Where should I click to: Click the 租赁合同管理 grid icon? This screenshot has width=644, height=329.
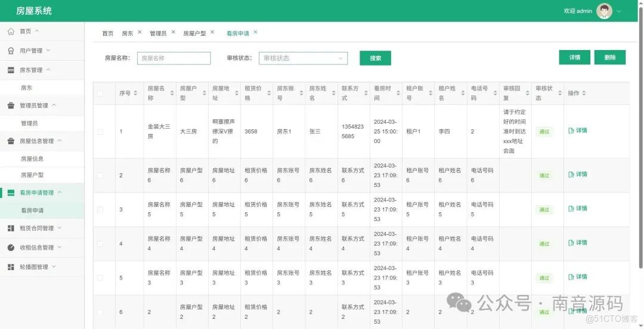coord(11,228)
